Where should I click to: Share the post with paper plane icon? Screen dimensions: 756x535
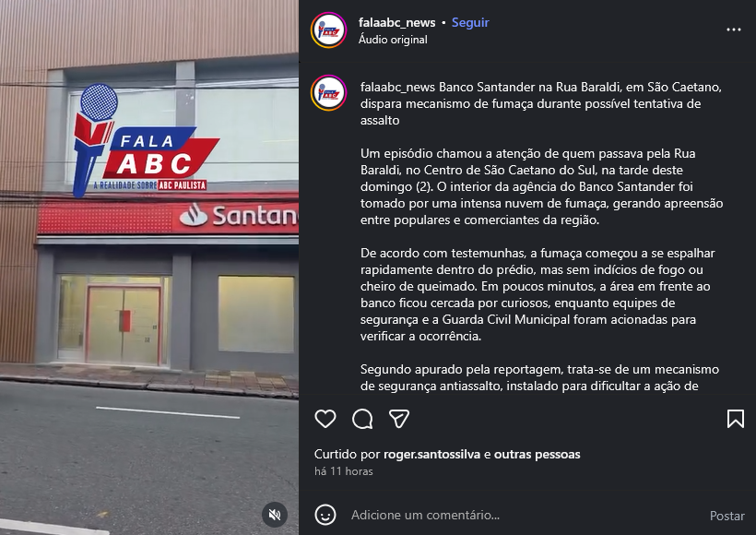click(399, 419)
